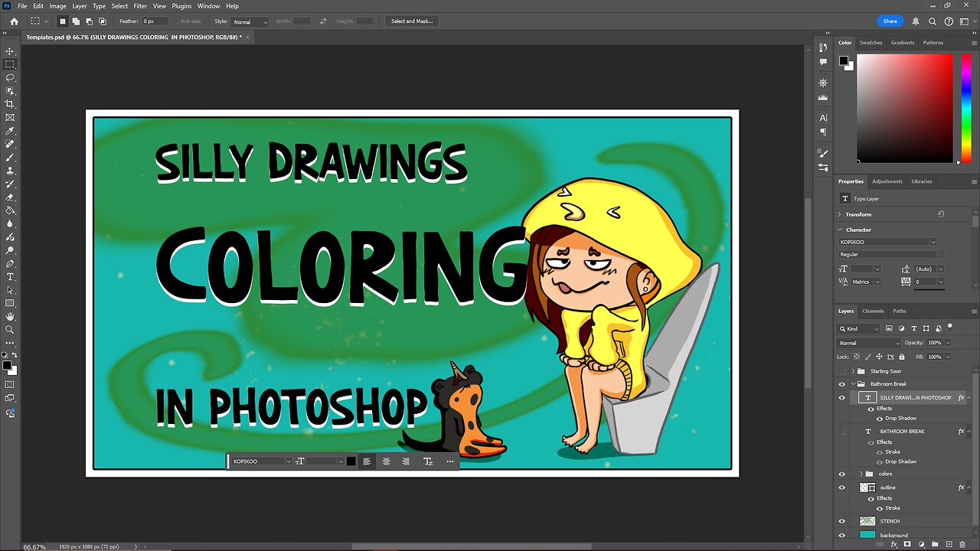Image resolution: width=980 pixels, height=551 pixels.
Task: Select the Pen tool
Action: click(10, 263)
